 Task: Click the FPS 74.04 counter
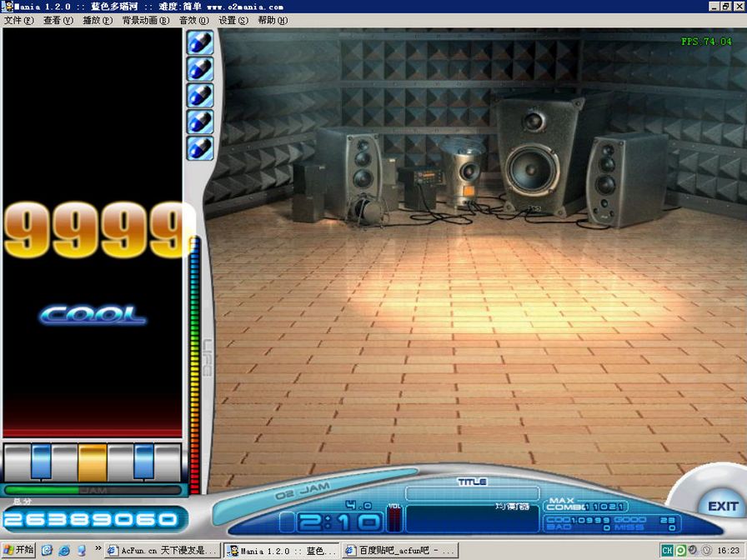click(706, 42)
